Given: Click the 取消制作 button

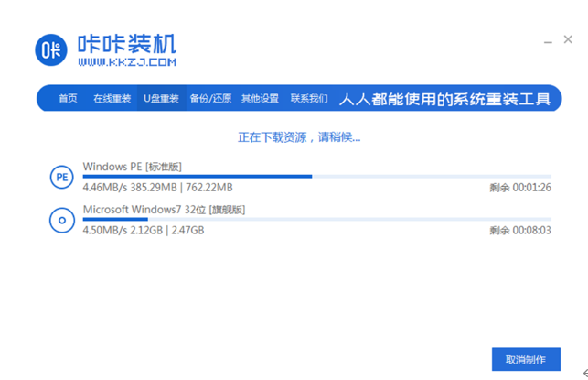Looking at the screenshot, I should (526, 359).
